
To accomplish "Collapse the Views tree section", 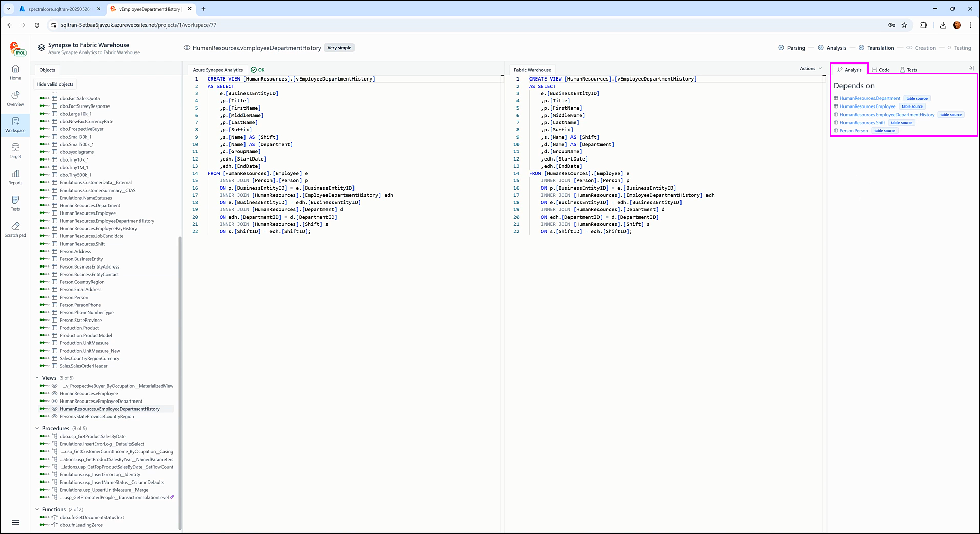I will point(37,378).
